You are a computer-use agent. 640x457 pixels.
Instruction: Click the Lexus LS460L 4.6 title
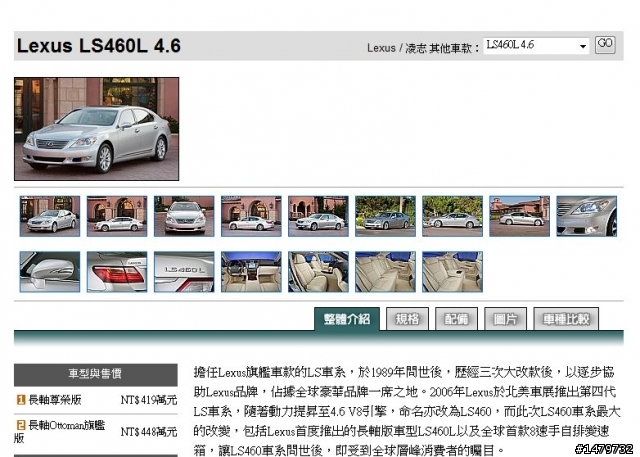(99, 46)
